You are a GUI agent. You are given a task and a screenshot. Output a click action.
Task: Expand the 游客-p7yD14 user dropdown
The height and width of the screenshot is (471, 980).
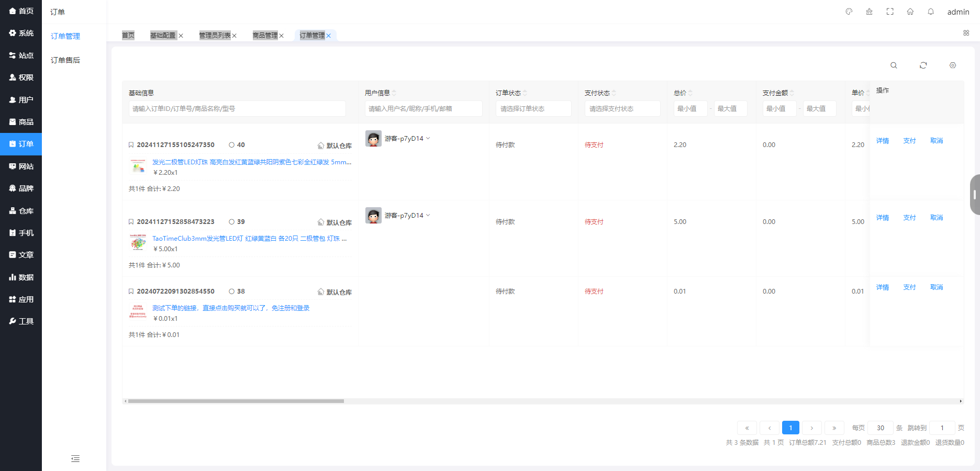point(428,138)
